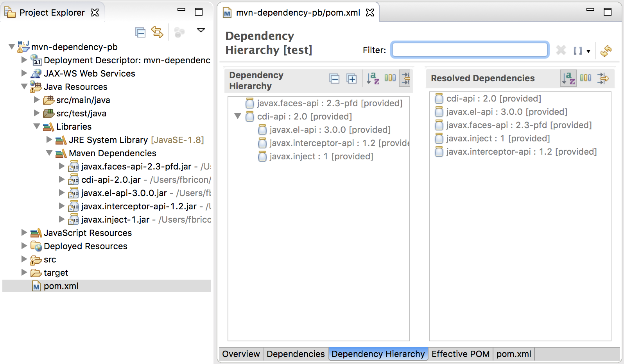Click filter icon in Resolved Dependencies toolbar
The width and height of the screenshot is (624, 364).
[603, 79]
